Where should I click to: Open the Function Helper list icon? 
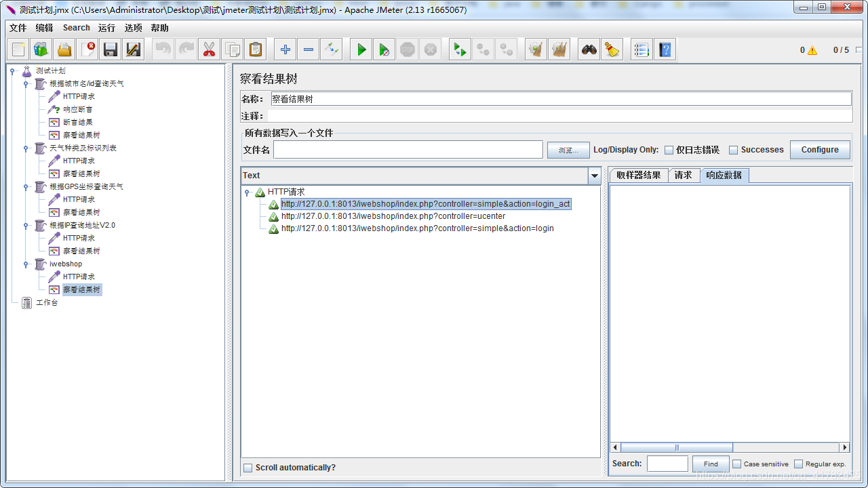642,49
